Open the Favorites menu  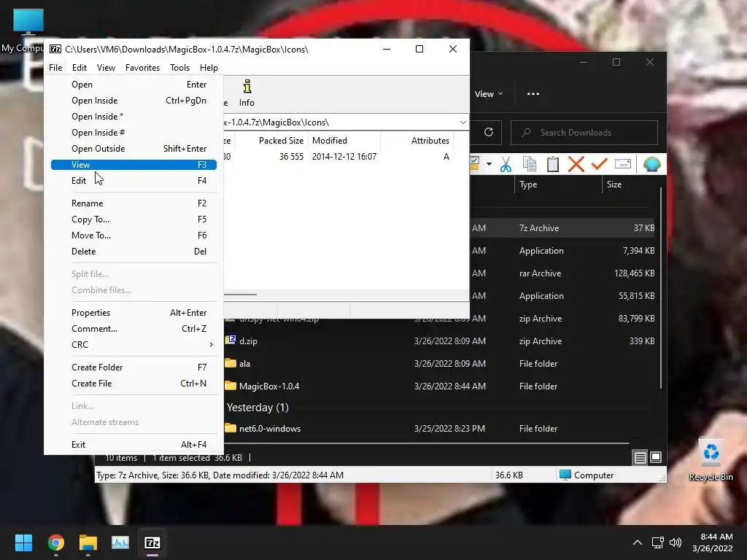tap(142, 68)
